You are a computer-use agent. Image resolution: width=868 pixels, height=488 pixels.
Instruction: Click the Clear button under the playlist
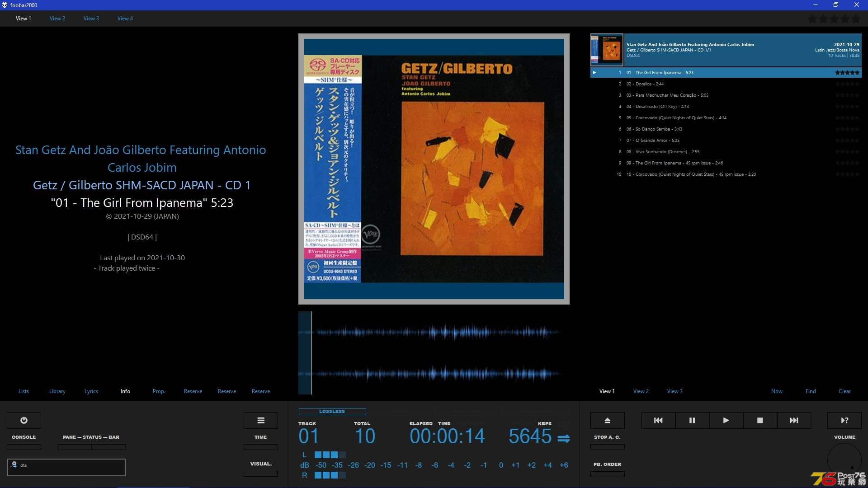(844, 391)
